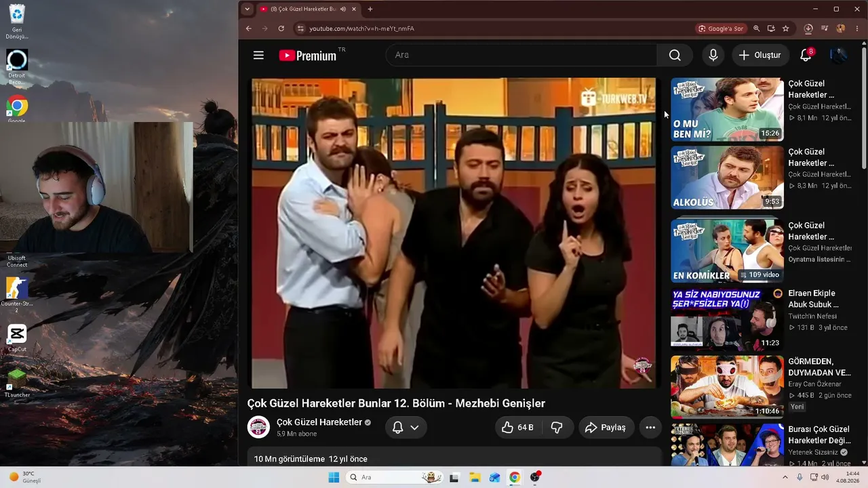
Task: Like the video with the thumbs-up button
Action: (517, 428)
